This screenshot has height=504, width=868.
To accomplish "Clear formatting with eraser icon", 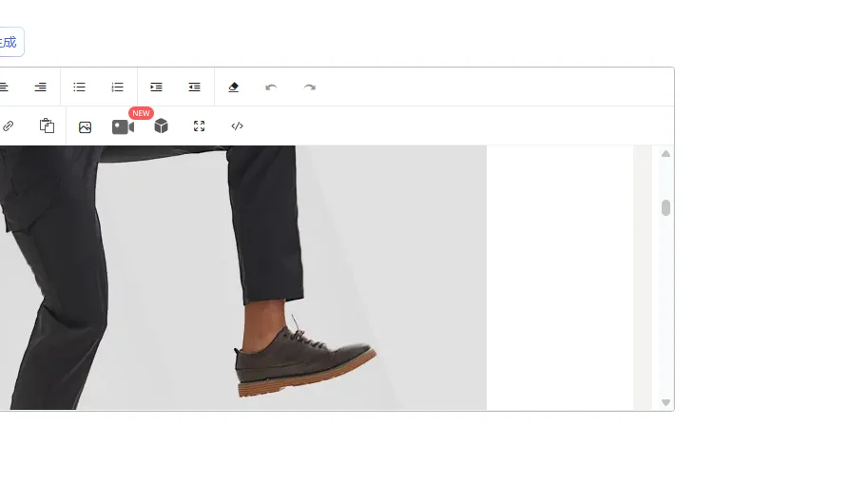I will [233, 87].
